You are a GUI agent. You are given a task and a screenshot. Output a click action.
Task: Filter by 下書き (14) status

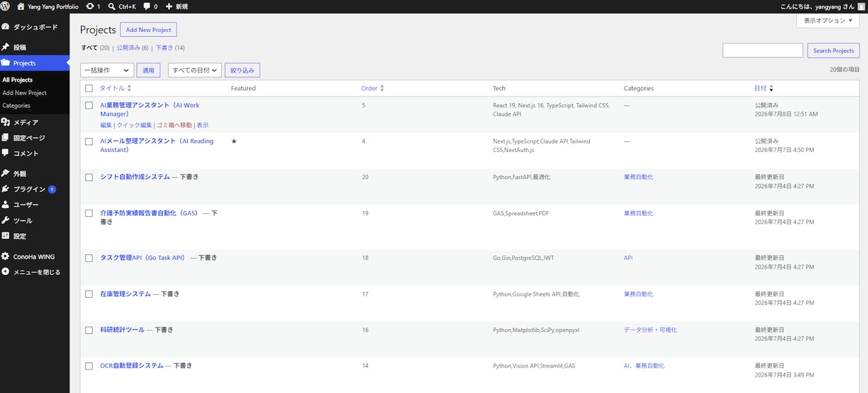point(170,48)
